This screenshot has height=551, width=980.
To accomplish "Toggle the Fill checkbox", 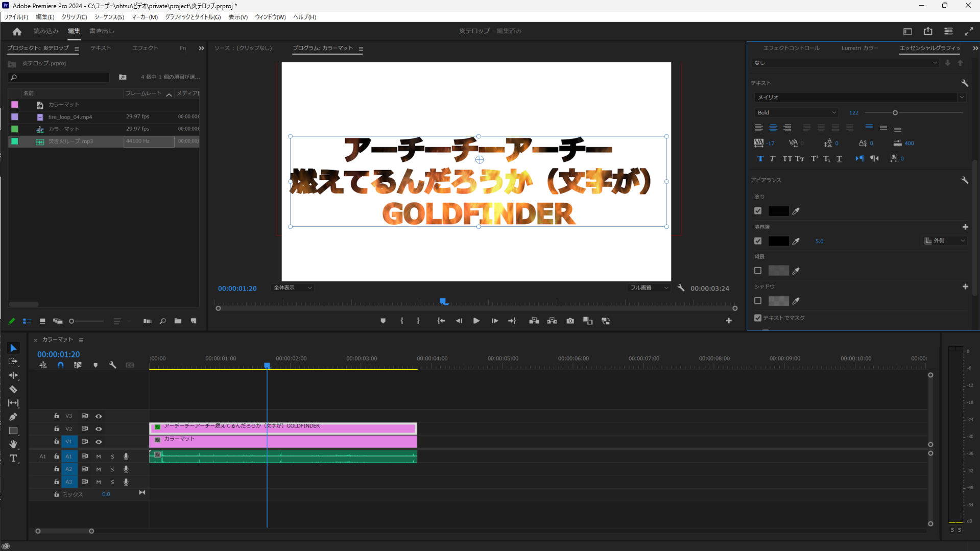I will point(758,211).
